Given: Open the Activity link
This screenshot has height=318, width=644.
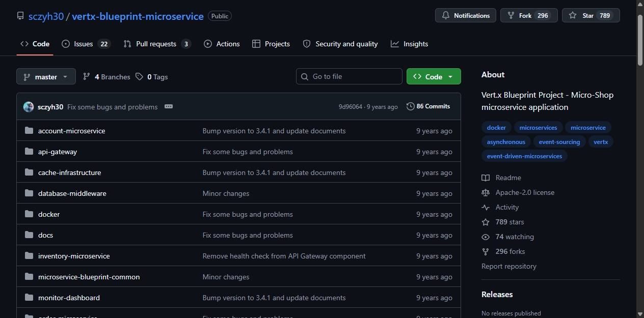Looking at the screenshot, I should coord(500,207).
